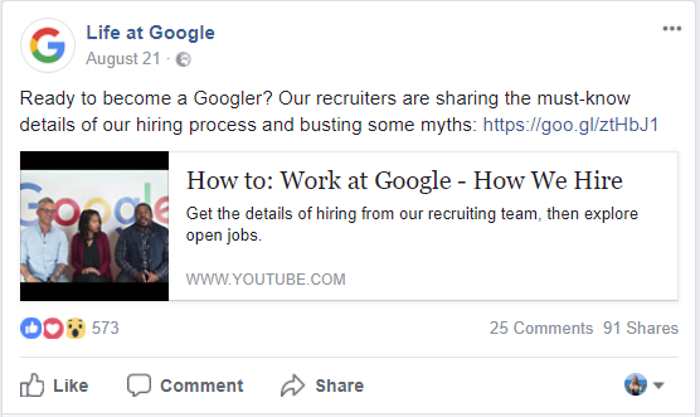Image resolution: width=700 pixels, height=417 pixels.
Task: Open the Life at Google page name
Action: click(x=150, y=33)
